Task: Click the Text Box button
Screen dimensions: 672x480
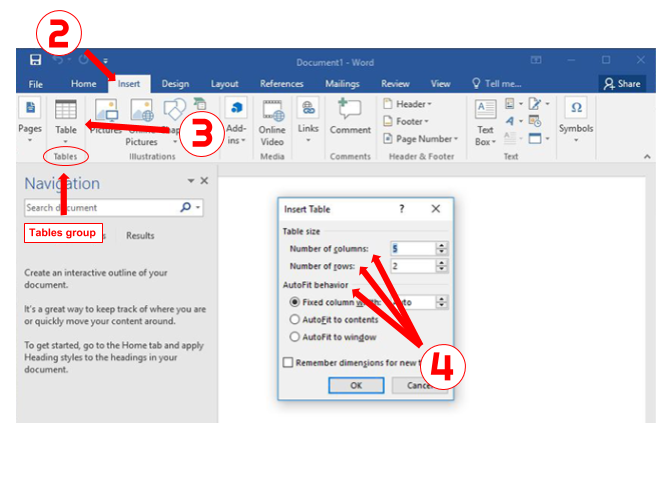Action: click(x=485, y=123)
